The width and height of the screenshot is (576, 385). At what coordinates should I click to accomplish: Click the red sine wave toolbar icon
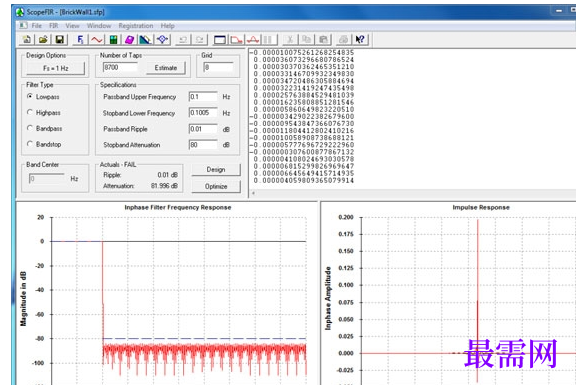[97, 39]
